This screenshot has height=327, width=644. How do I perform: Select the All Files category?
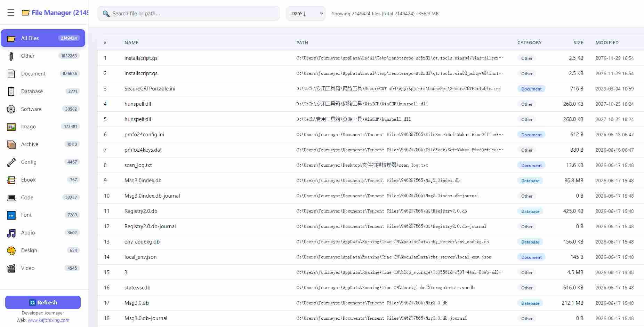point(43,38)
